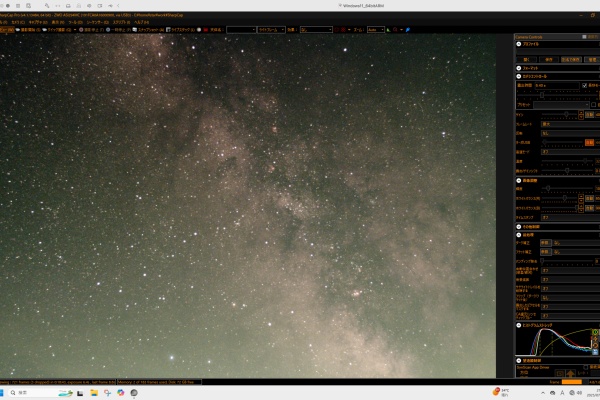Click the 一時停止 (Pause) toolbar icon

[108, 30]
